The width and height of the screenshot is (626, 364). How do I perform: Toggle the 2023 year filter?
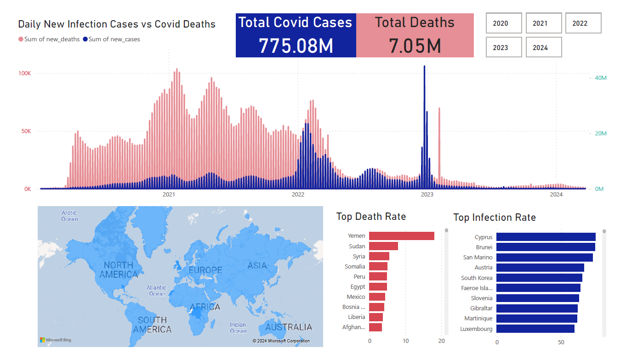[x=504, y=47]
